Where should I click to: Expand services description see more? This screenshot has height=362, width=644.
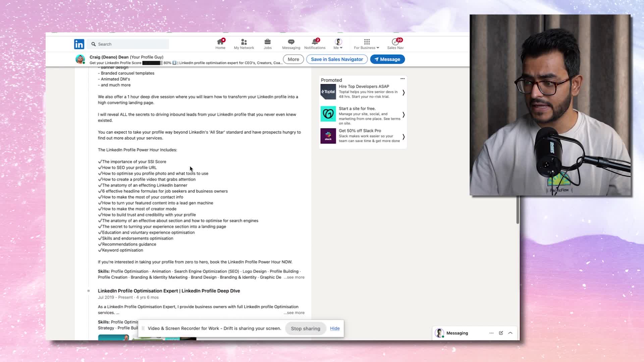pyautogui.click(x=294, y=313)
